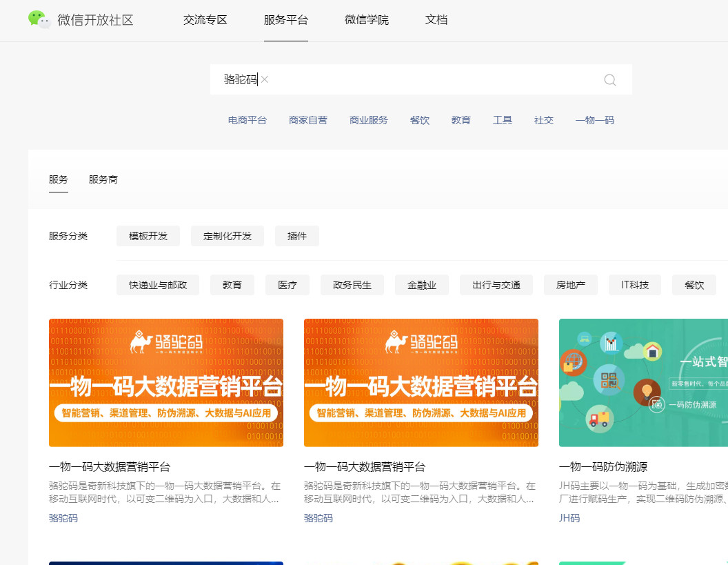The width and height of the screenshot is (728, 565).
Task: Click the WeChat logo icon
Action: pos(39,19)
